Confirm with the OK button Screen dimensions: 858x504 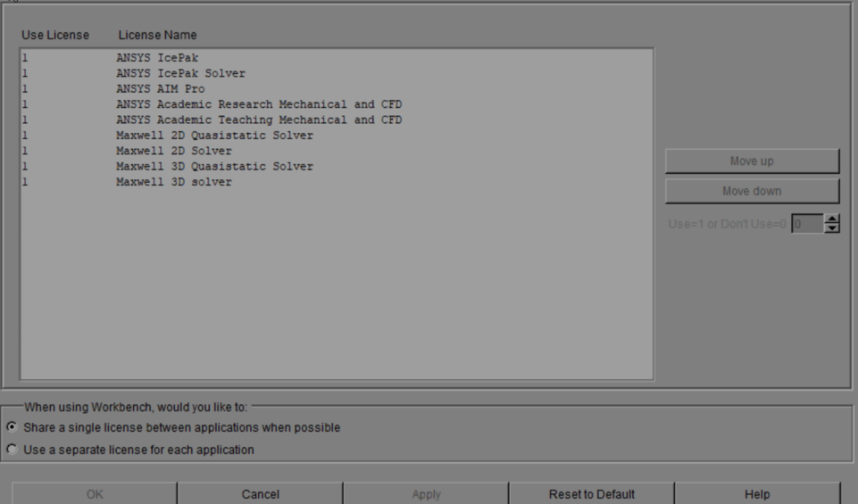click(95, 493)
